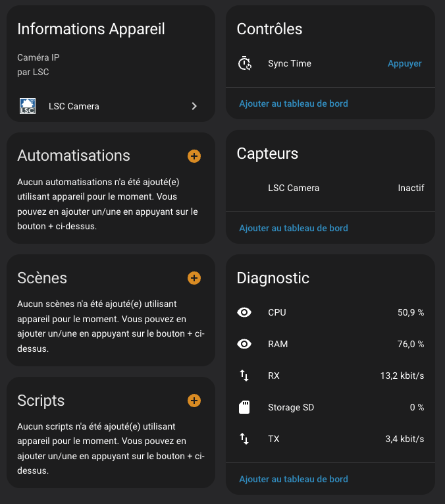Add a new script with plus icon
445x504 pixels.
tap(194, 401)
